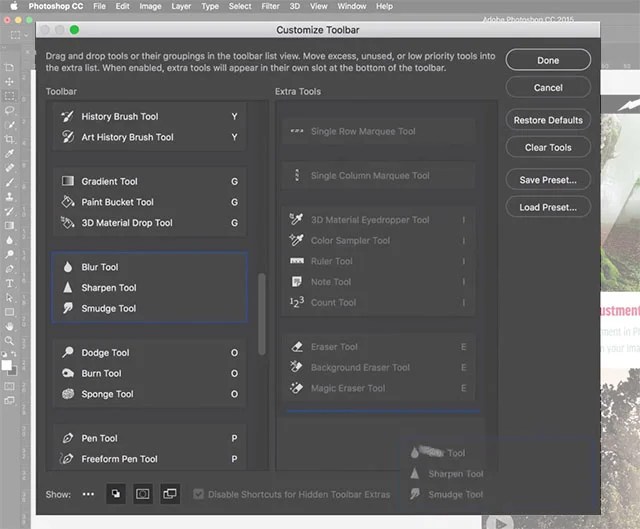
Task: Toggle the three-dots Show extras button
Action: [88, 494]
